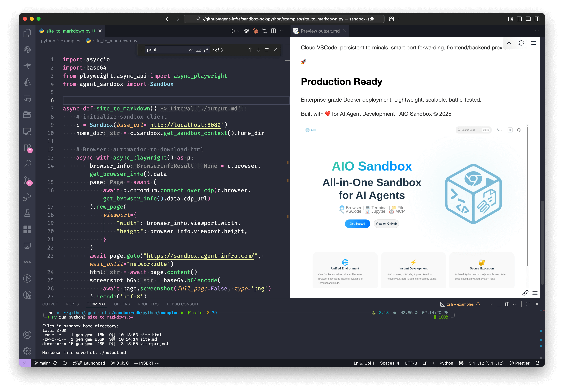
Task: Open the Source Control view in sidebar
Action: (x=27, y=181)
